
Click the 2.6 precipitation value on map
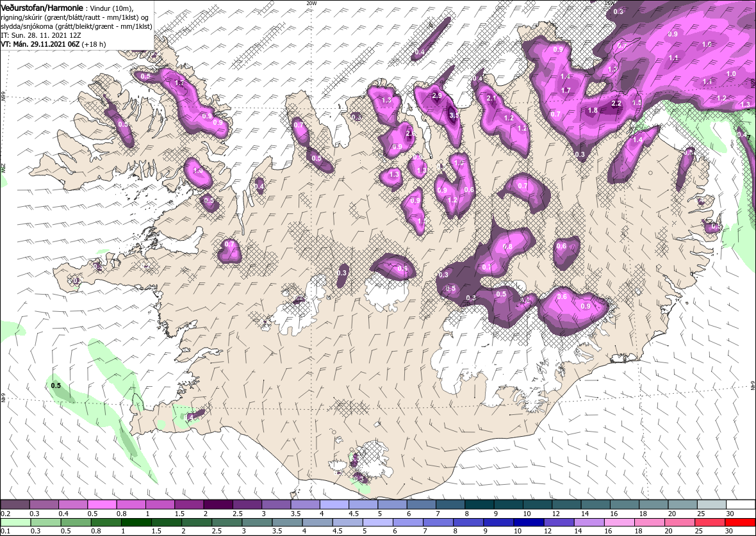[411, 133]
